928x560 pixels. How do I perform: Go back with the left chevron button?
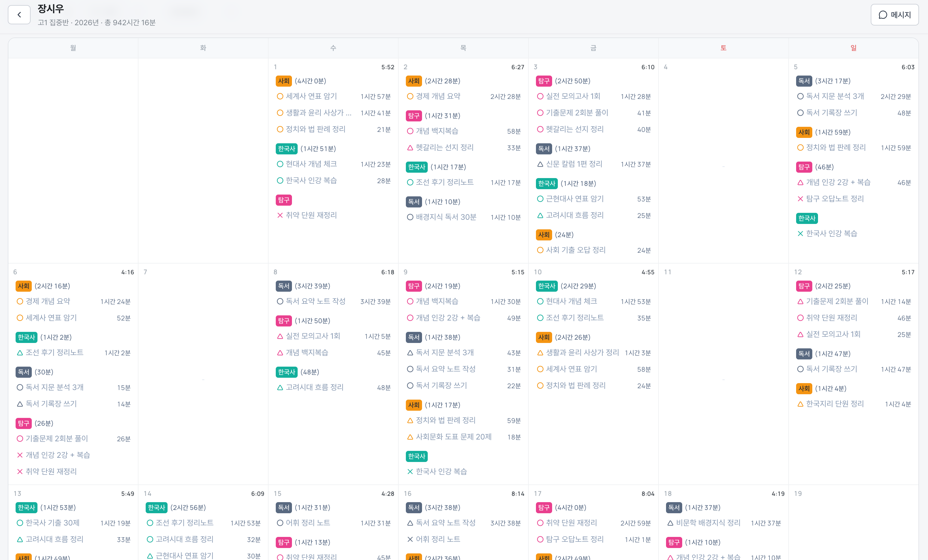click(19, 15)
